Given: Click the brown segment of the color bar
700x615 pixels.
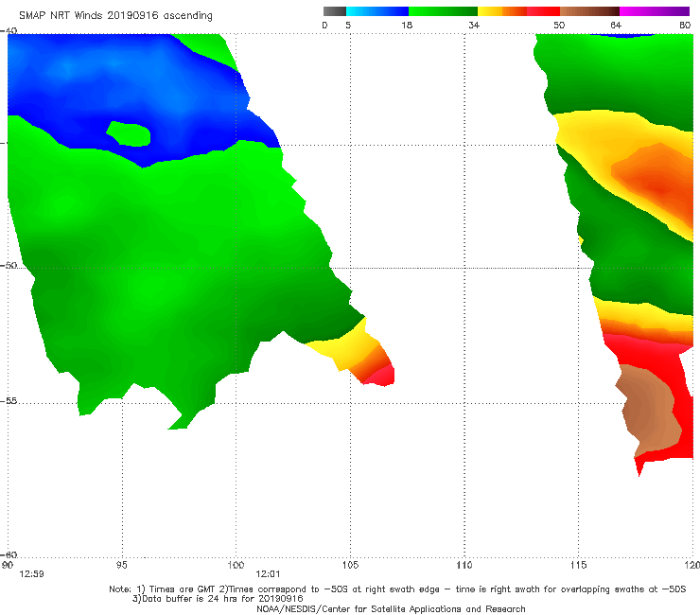Looking at the screenshot, I should (x=589, y=11).
